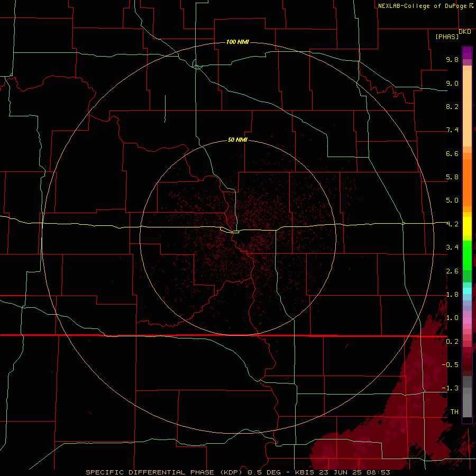Click the 2.6 value on color scale
Viewport: 476px width, 476px height.
tap(452, 271)
